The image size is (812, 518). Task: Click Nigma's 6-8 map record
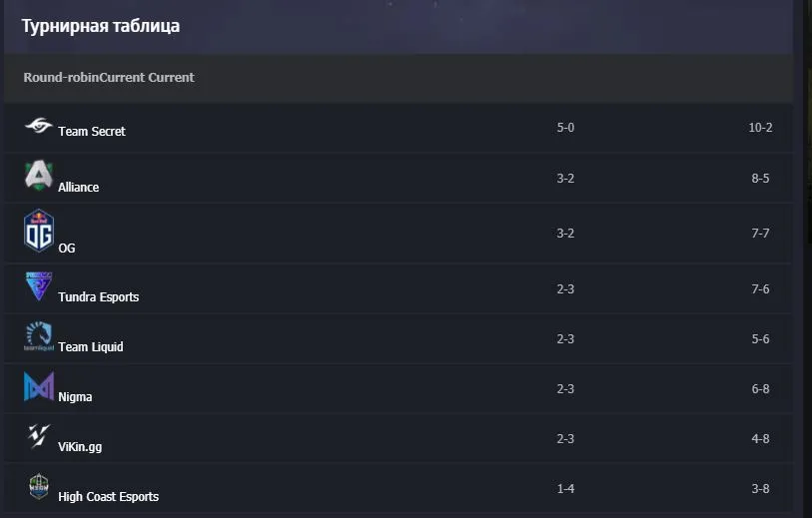coord(760,388)
